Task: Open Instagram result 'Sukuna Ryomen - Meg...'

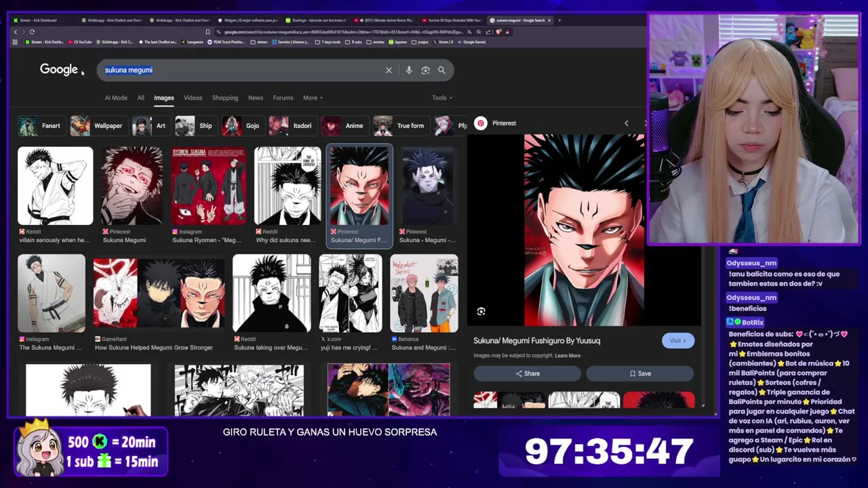Action: 208,195
